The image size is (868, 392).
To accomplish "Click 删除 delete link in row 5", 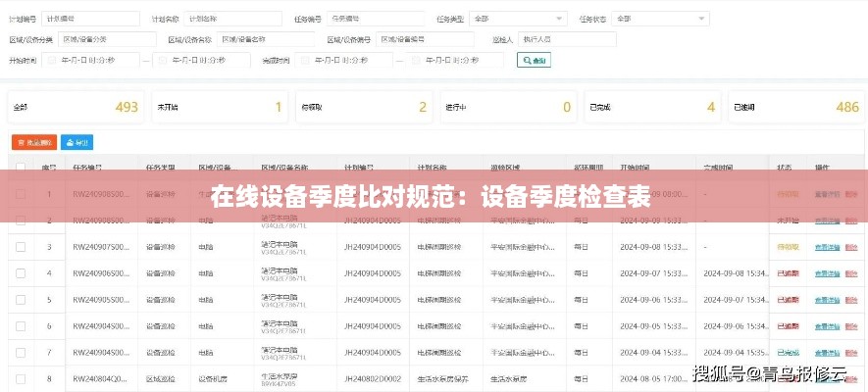I will [x=851, y=300].
